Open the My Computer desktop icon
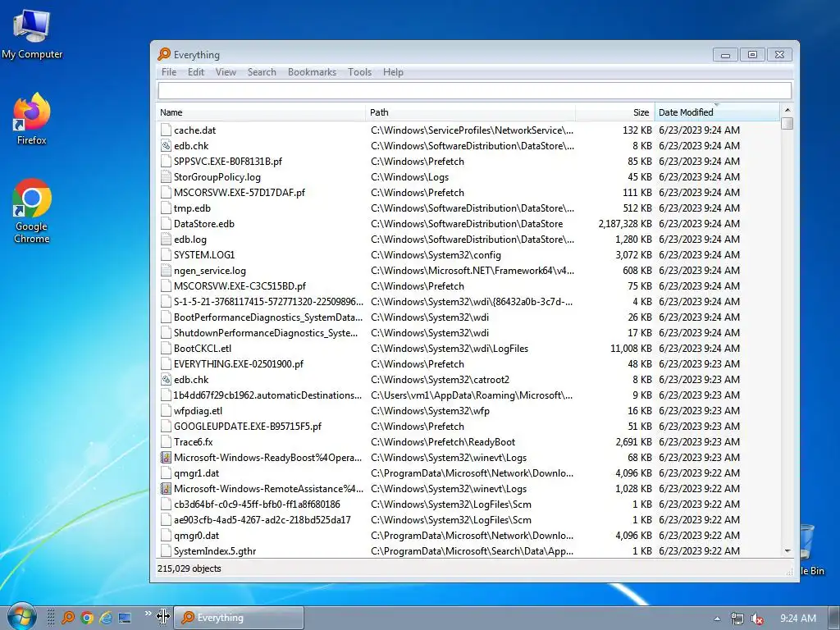 click(32, 34)
